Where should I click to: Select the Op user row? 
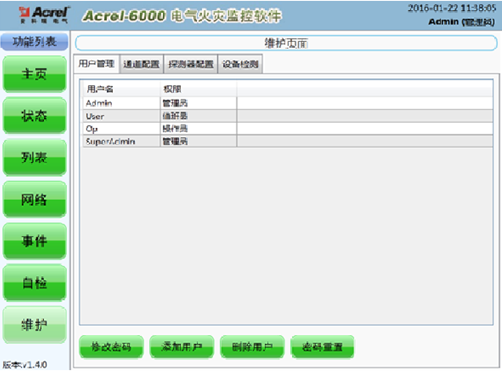288,129
